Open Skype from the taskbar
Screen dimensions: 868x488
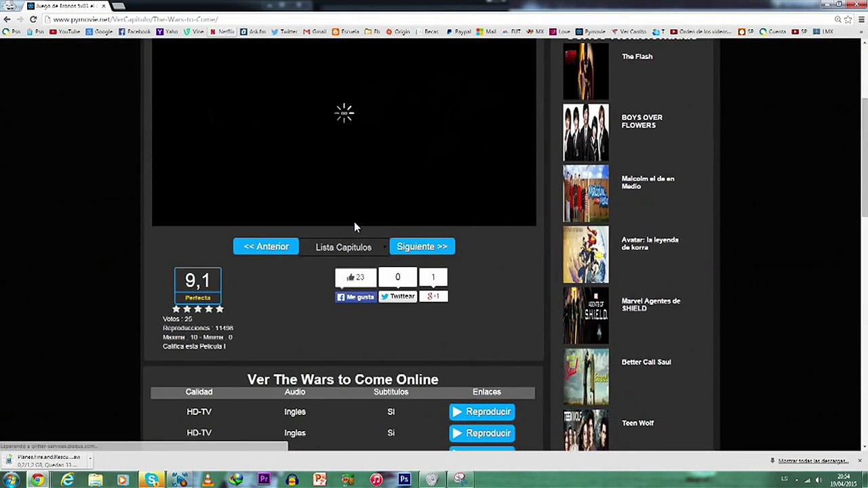coord(152,480)
